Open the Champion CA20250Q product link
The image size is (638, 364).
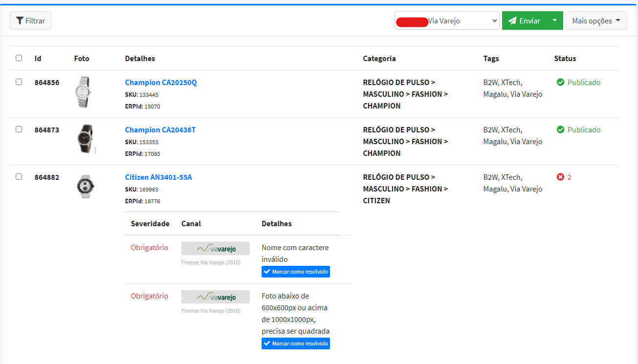click(x=161, y=82)
